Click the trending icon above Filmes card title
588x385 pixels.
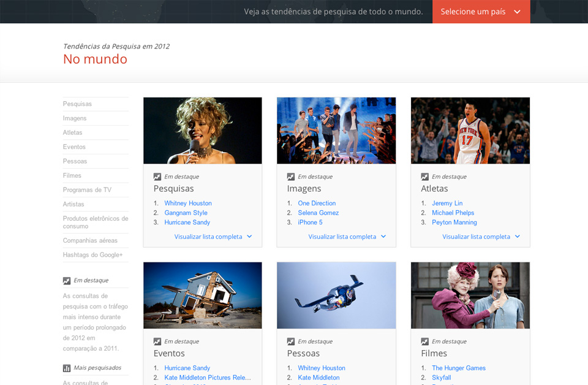(425, 341)
